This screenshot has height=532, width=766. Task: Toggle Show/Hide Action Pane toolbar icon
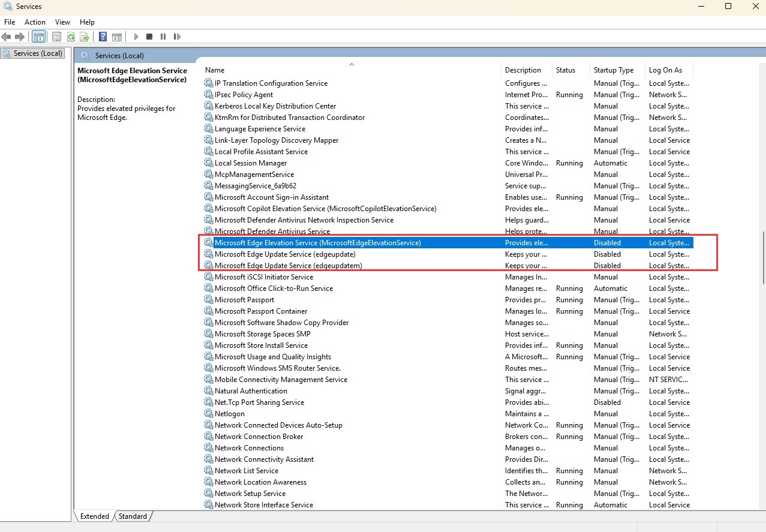click(x=117, y=37)
